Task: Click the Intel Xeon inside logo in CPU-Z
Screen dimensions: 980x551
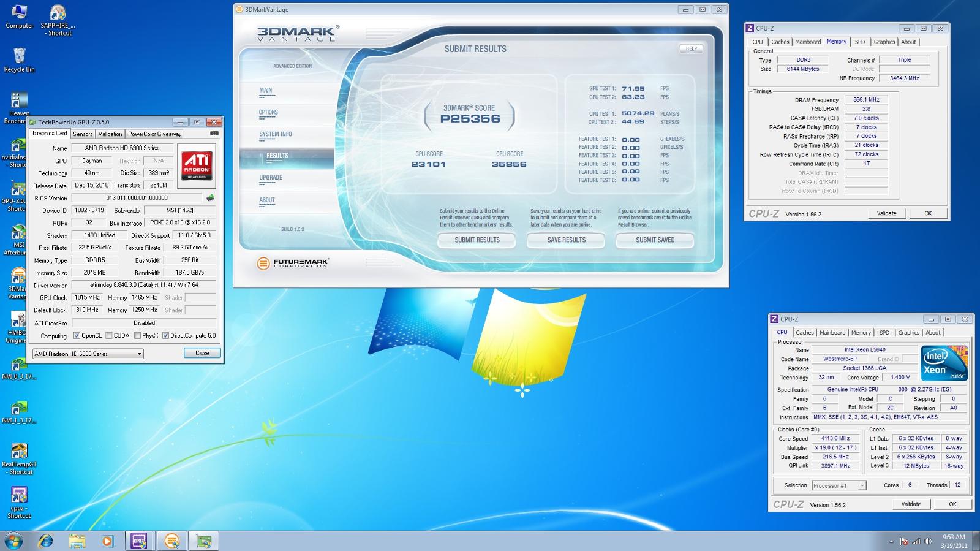Action: [x=945, y=363]
